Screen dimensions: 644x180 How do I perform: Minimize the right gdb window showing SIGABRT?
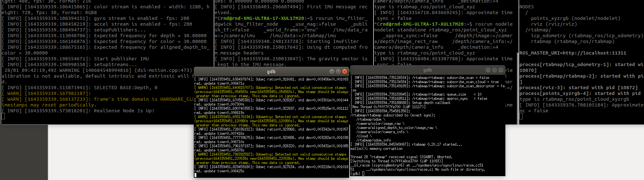tap(488, 70)
